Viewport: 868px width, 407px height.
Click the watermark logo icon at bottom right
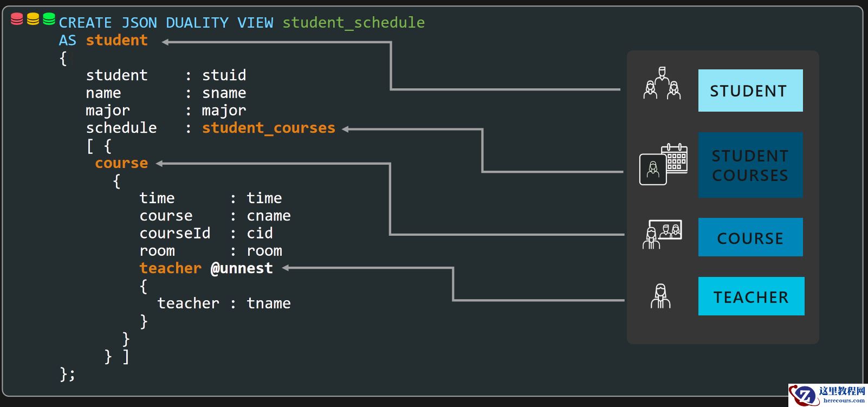(804, 395)
